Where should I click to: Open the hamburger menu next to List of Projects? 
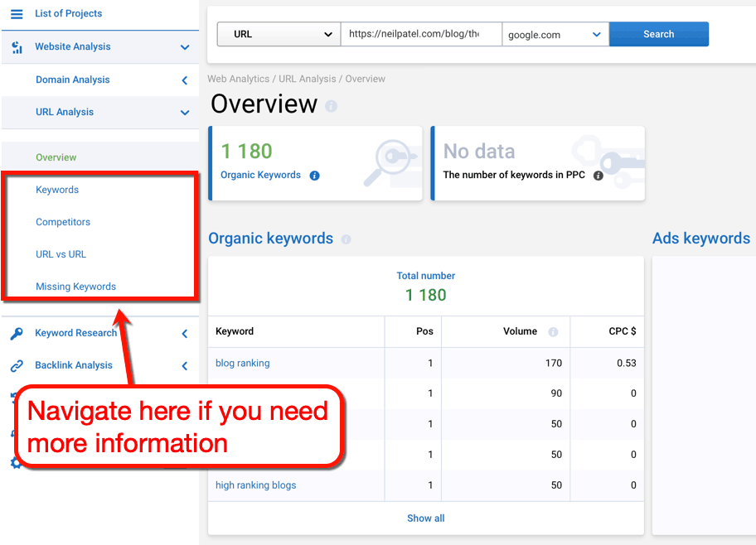point(15,13)
